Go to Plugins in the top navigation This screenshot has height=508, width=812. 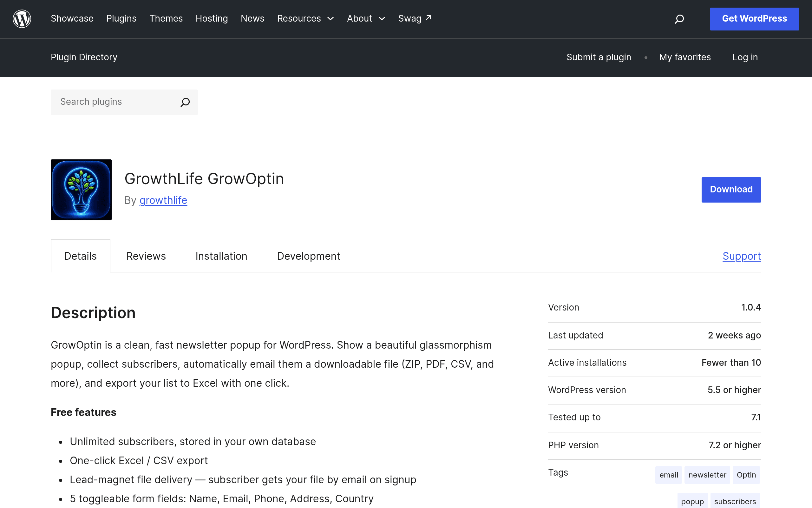tap(121, 18)
